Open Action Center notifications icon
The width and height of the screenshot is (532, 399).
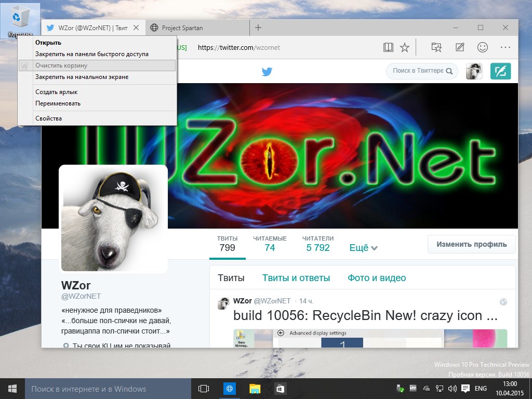coord(465,389)
